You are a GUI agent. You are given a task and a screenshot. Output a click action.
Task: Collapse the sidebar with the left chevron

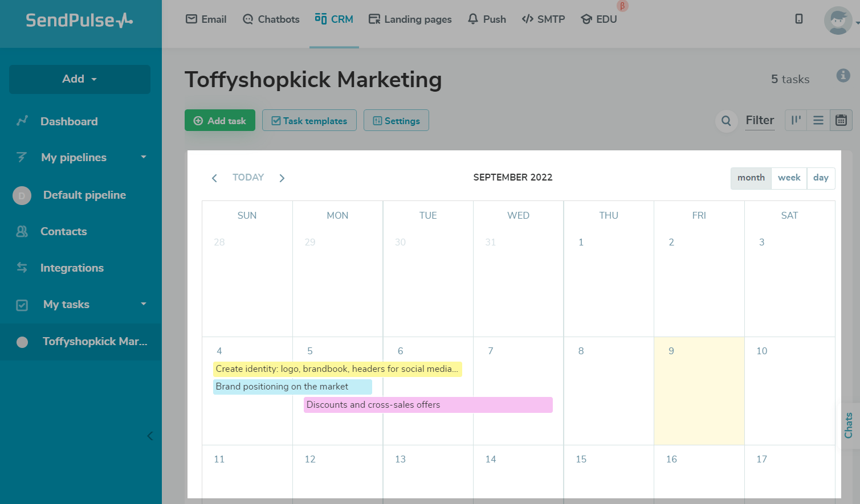150,436
